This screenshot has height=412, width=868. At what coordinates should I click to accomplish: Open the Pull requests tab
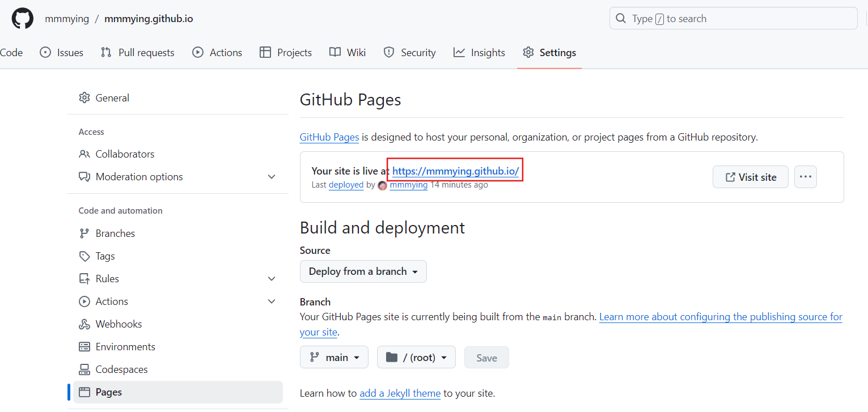(137, 53)
